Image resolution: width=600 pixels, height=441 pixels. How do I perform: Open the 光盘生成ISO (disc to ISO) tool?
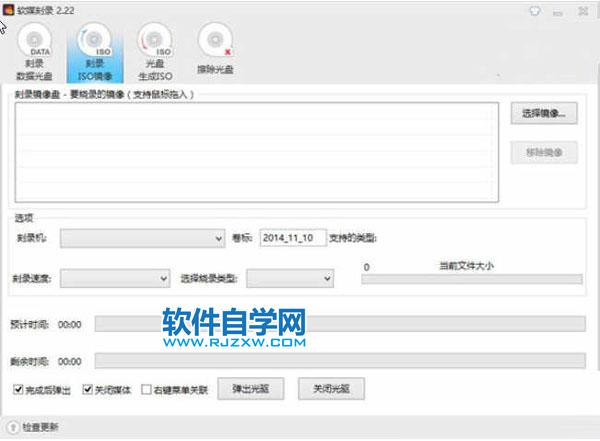click(x=153, y=52)
